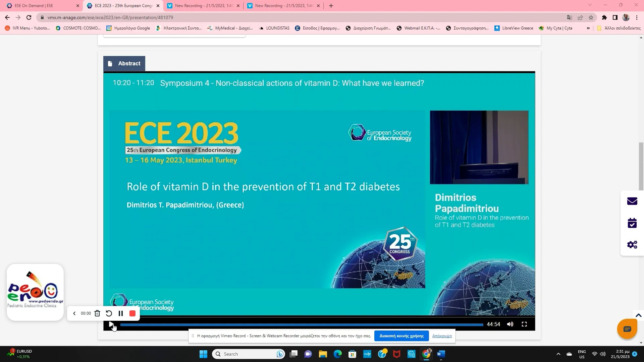Select the ECE 2023 25th European Congress tab
Screen dimensions: 644x362
(x=123, y=6)
